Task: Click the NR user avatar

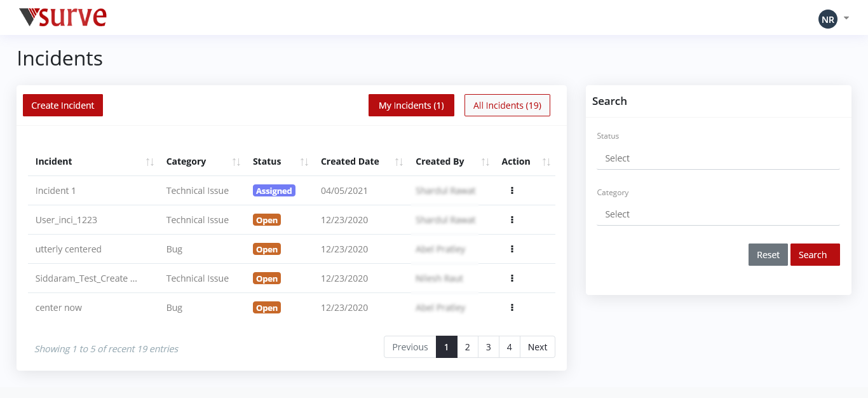Action: [827, 19]
